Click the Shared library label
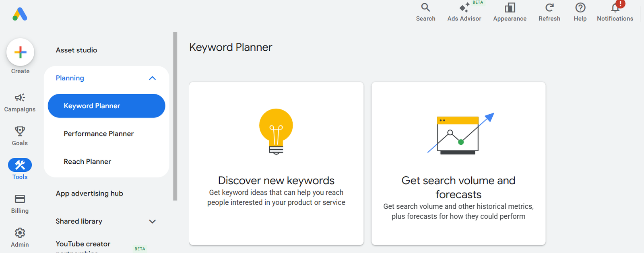The width and height of the screenshot is (644, 253). [79, 221]
